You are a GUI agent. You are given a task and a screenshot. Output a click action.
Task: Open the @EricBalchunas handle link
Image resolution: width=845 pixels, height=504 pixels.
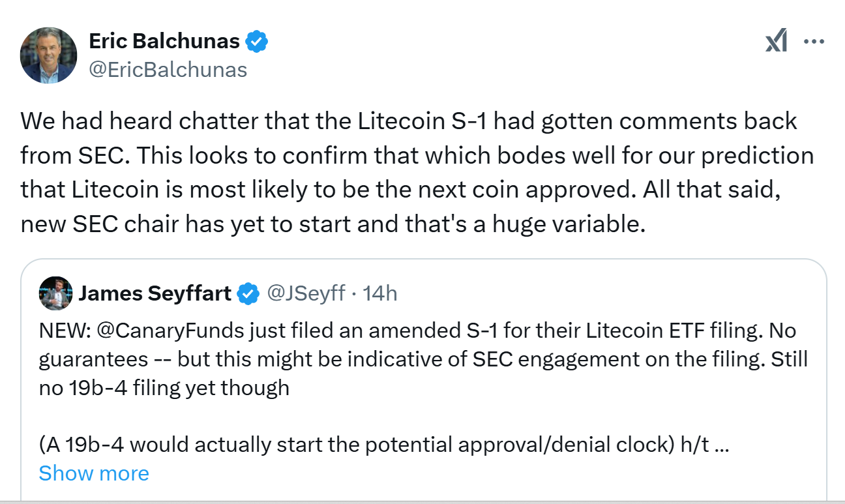click(x=168, y=70)
